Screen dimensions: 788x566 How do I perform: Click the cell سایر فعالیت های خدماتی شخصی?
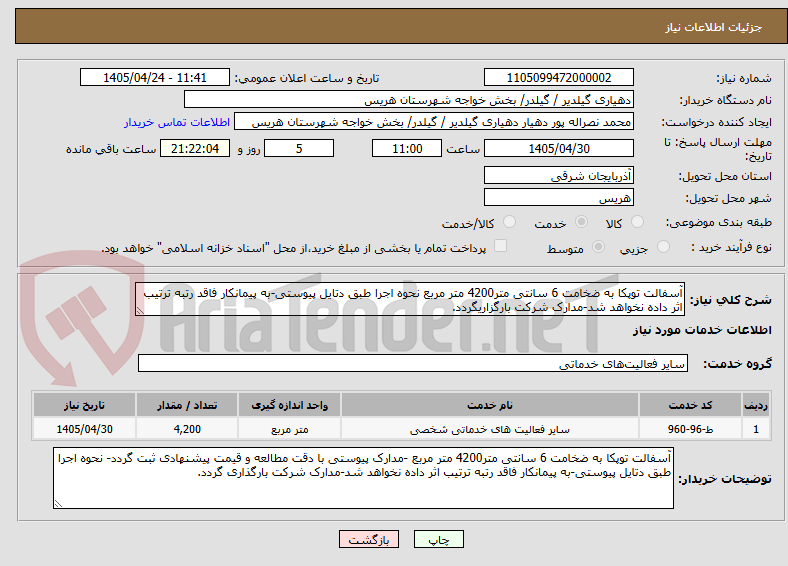tap(489, 429)
